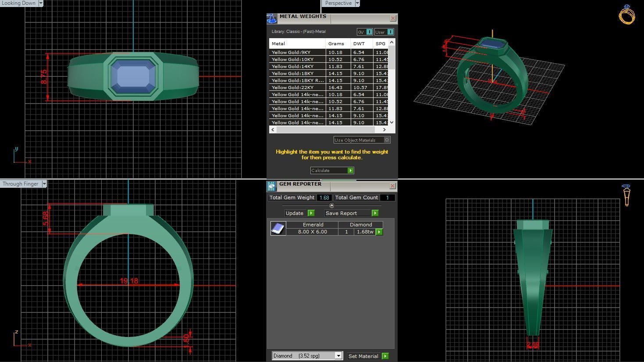Click the 10.57 DWT cell
This screenshot has width=644, height=362.
tap(361, 87)
